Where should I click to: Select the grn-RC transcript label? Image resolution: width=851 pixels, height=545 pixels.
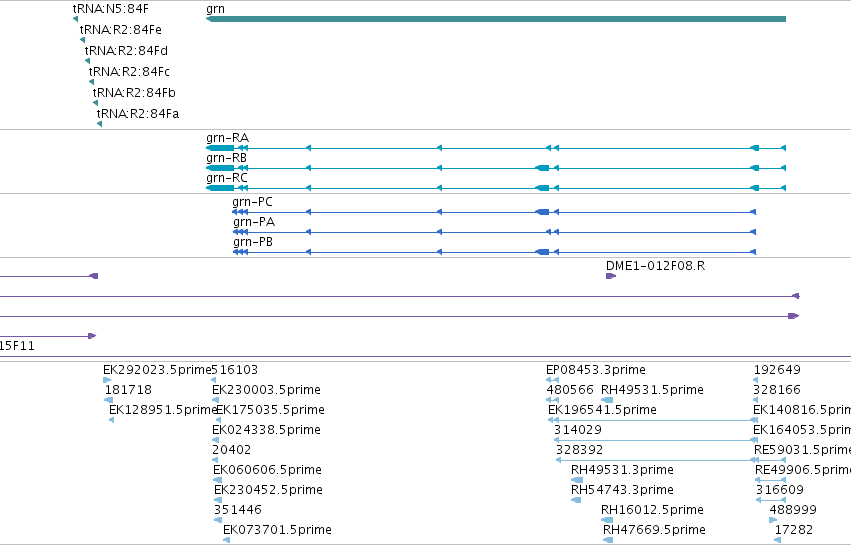coord(227,178)
